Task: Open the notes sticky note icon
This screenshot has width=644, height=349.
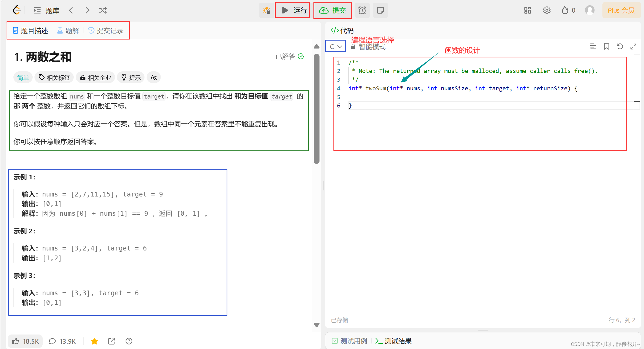Action: point(380,10)
